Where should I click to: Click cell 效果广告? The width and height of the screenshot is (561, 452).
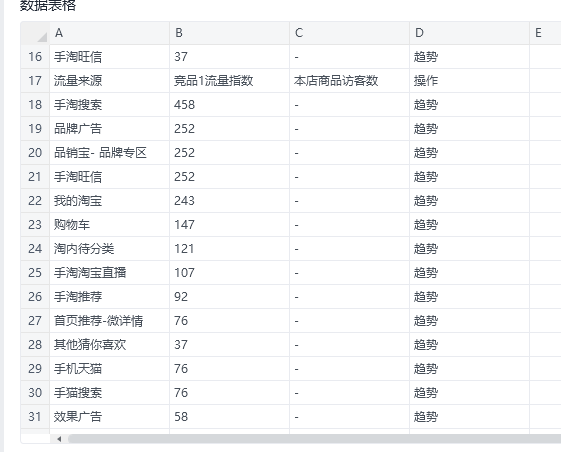pos(109,416)
